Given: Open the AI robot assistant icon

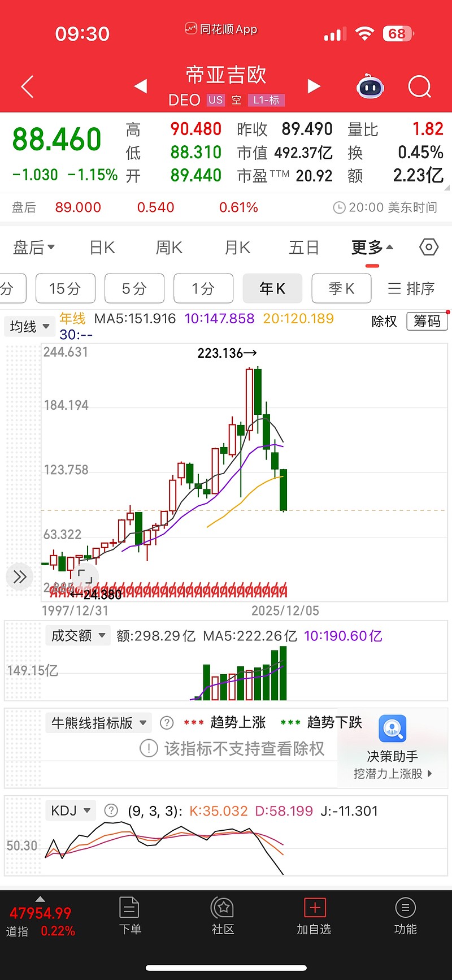Looking at the screenshot, I should point(371,87).
